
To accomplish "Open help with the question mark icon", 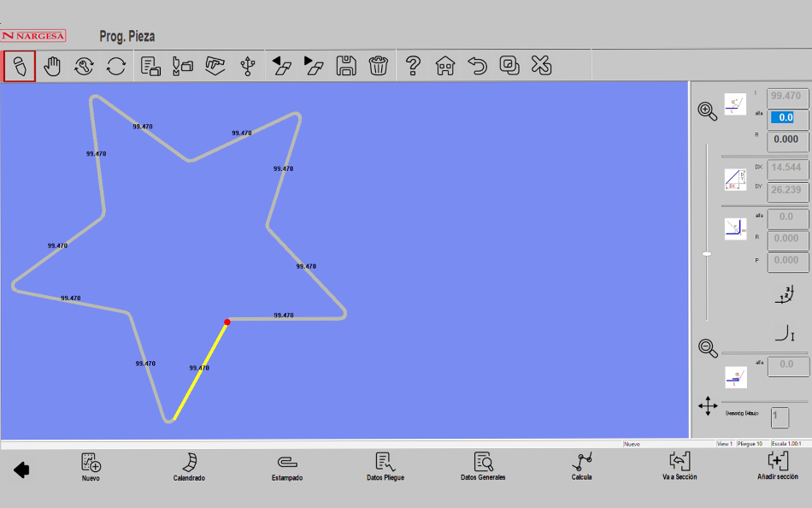I will click(413, 66).
